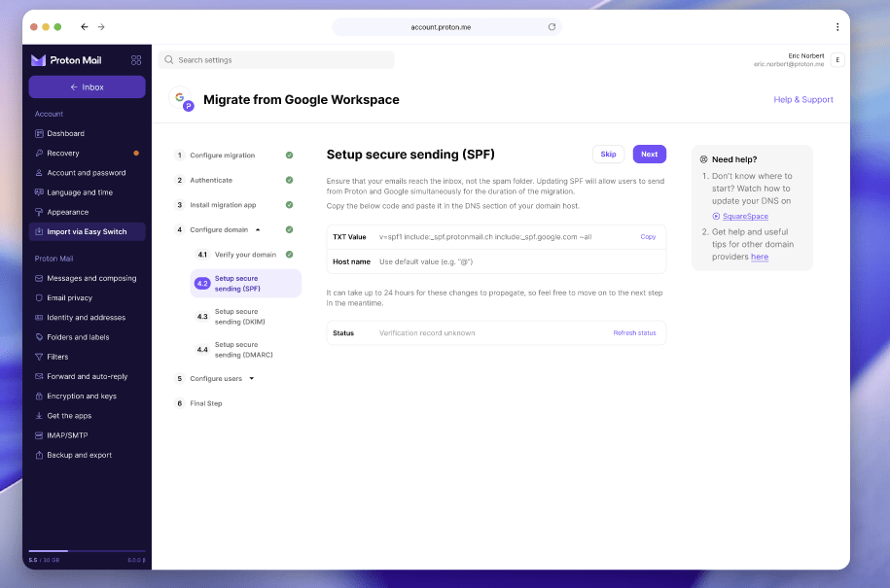The width and height of the screenshot is (890, 588).
Task: Click the Forward and auto-reply icon
Action: pos(39,376)
